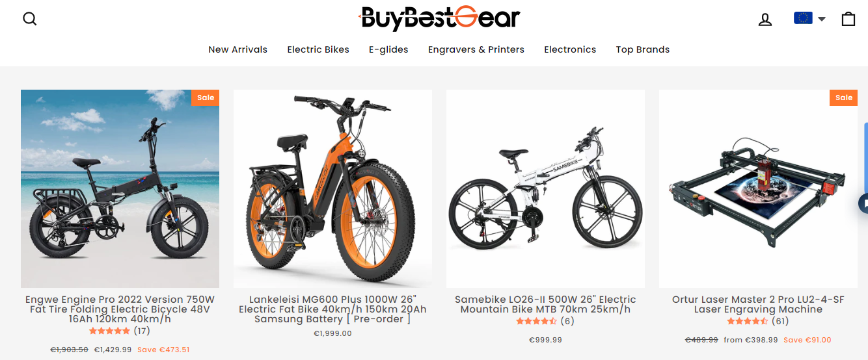Screen dimensions: 868x360
Task: Open the Engravers & Printers menu
Action: tap(476, 49)
